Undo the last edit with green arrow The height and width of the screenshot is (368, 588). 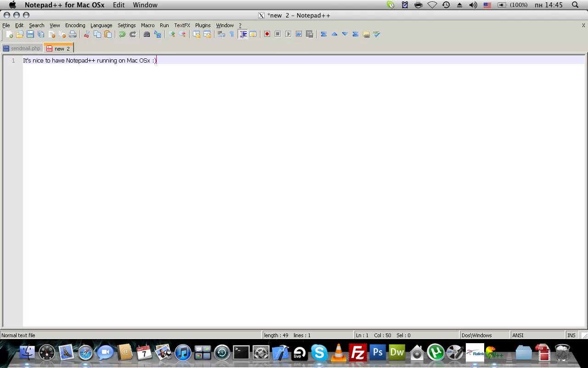pyautogui.click(x=122, y=34)
